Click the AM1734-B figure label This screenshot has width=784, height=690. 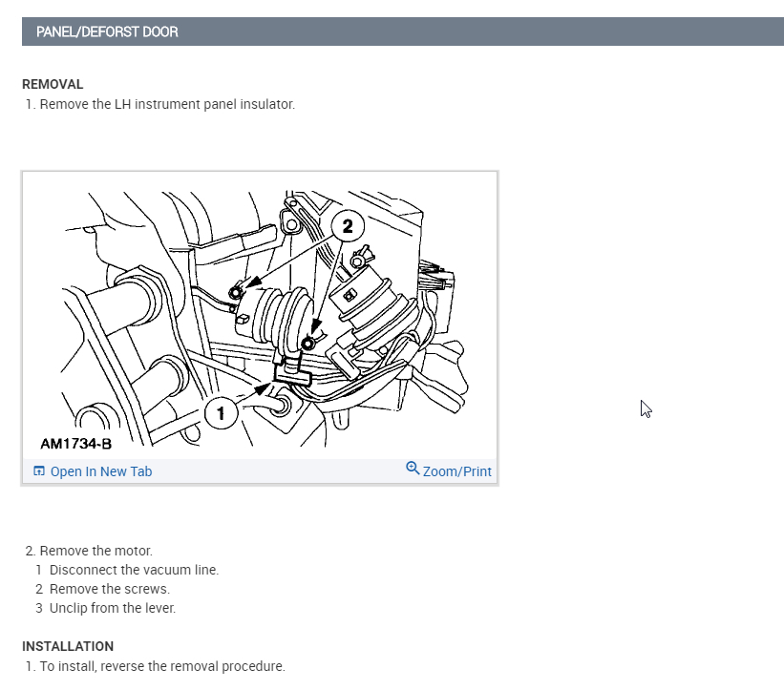tap(76, 444)
